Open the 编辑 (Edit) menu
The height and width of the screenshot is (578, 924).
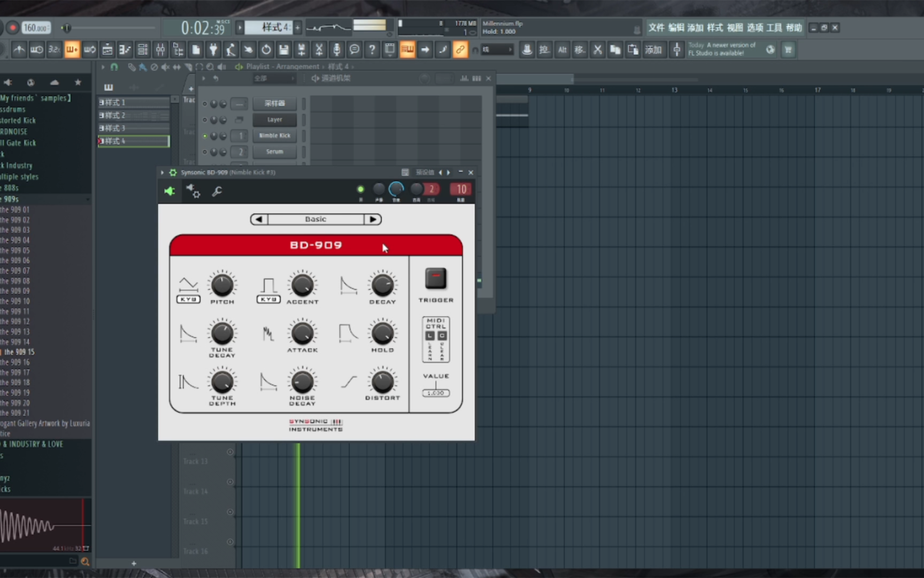coord(676,27)
